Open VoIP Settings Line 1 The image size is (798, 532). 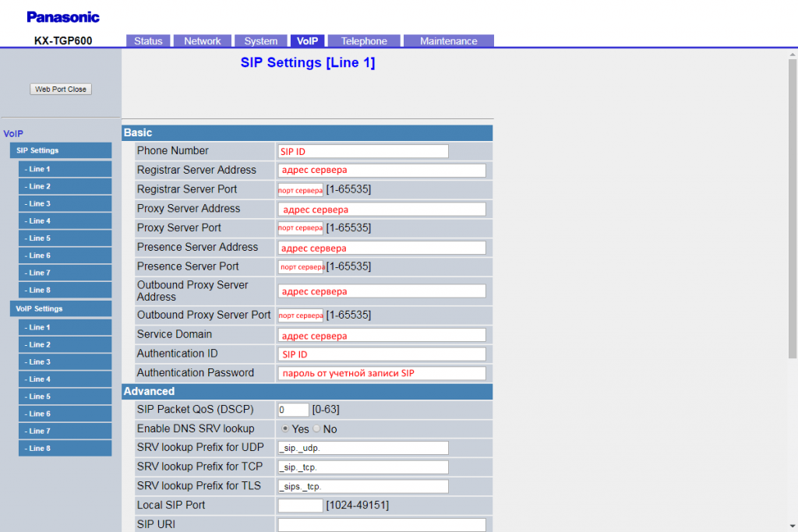(65, 327)
